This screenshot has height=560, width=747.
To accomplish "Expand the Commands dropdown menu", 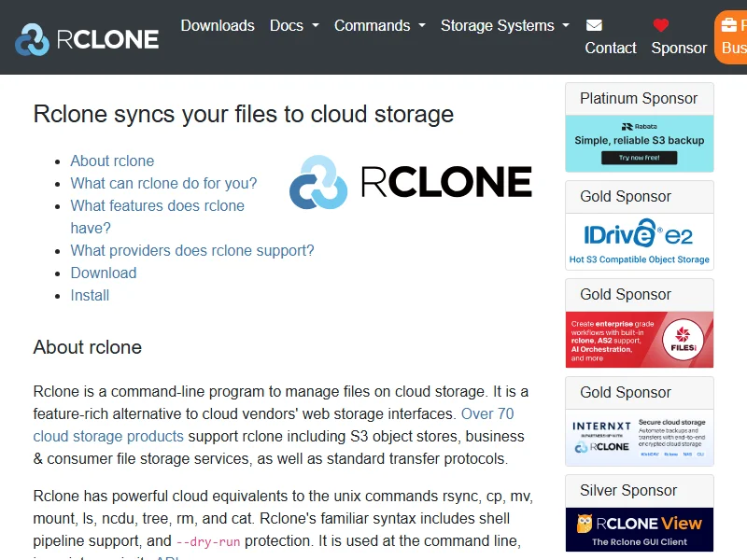I will [x=379, y=25].
